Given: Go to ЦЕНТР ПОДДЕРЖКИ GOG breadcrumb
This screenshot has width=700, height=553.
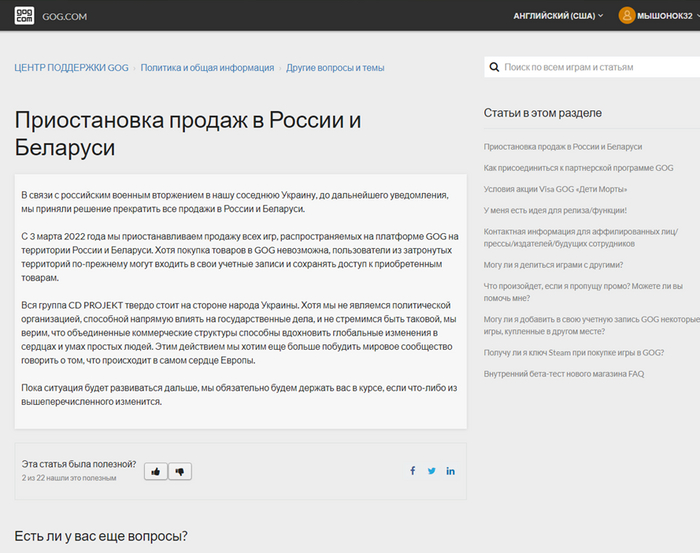Looking at the screenshot, I should click(x=70, y=68).
